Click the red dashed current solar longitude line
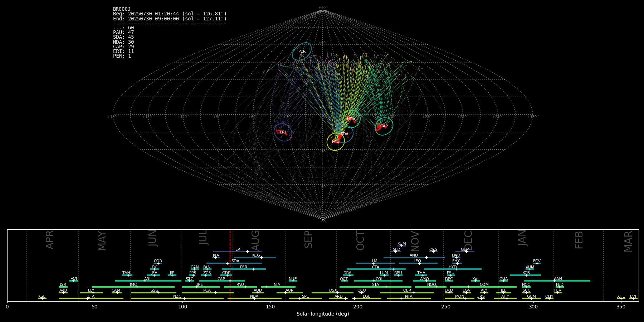644x322 pixels. 230,265
